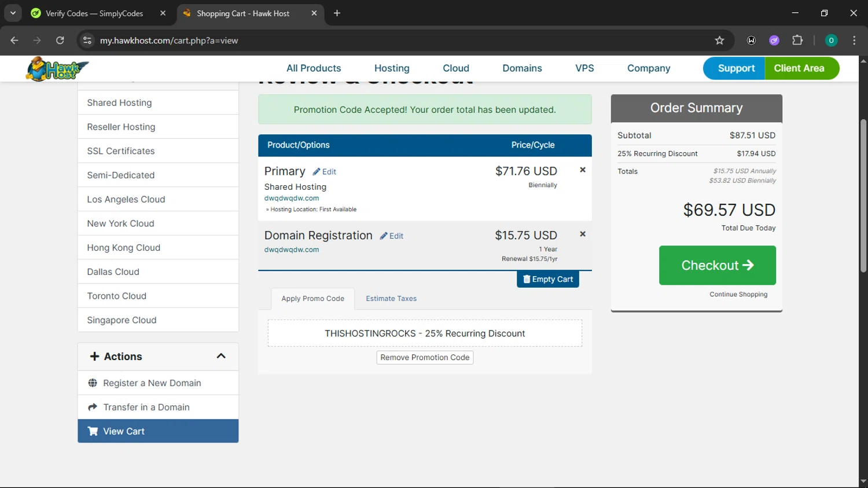Click the browser back arrow
This screenshot has width=868, height=488.
click(14, 41)
